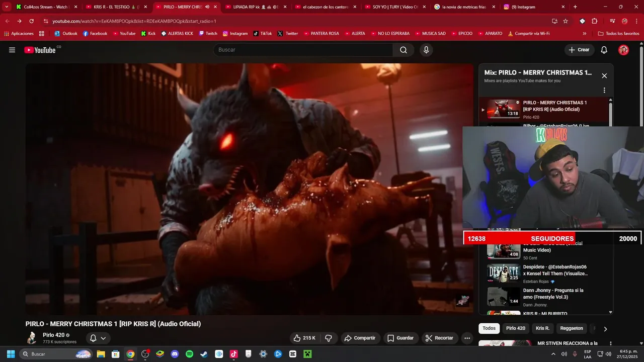Screen dimensions: 644x362
Task: Close the Mix playlist panel
Action: [x=604, y=76]
